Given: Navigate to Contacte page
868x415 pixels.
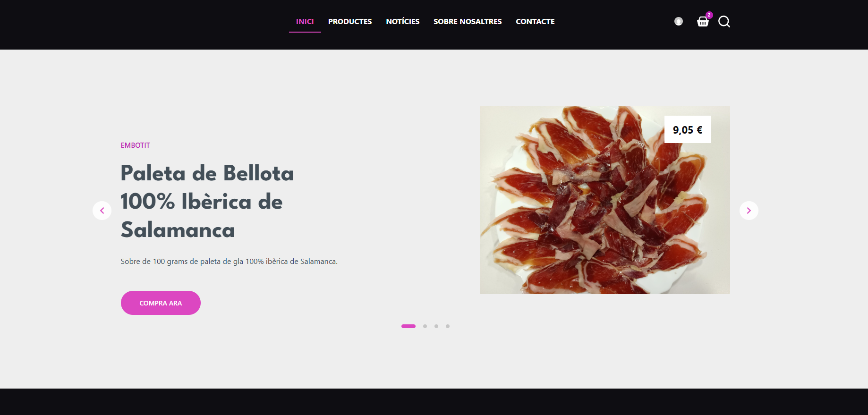Looking at the screenshot, I should pos(535,22).
